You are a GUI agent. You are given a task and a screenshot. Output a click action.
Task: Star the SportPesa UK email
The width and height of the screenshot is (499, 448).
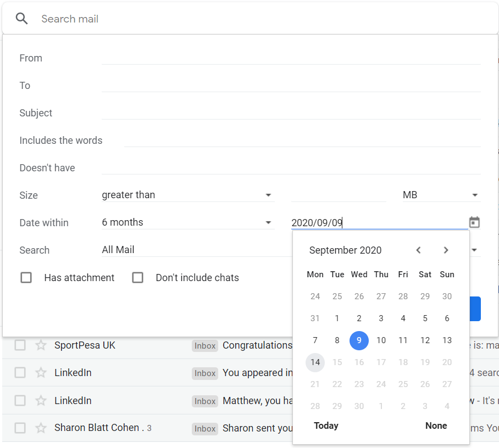coord(41,345)
